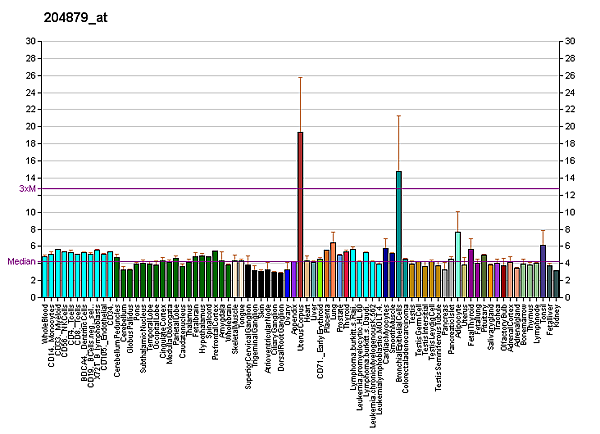
Task: Click the Median label on left axis
Action: [x=22, y=261]
